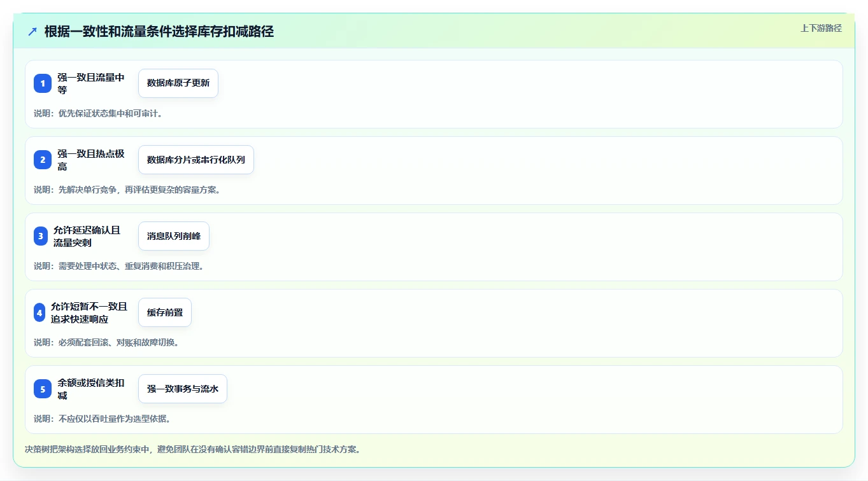Click the number 3 step badge
Screen dimensions: 868x481
coord(41,236)
